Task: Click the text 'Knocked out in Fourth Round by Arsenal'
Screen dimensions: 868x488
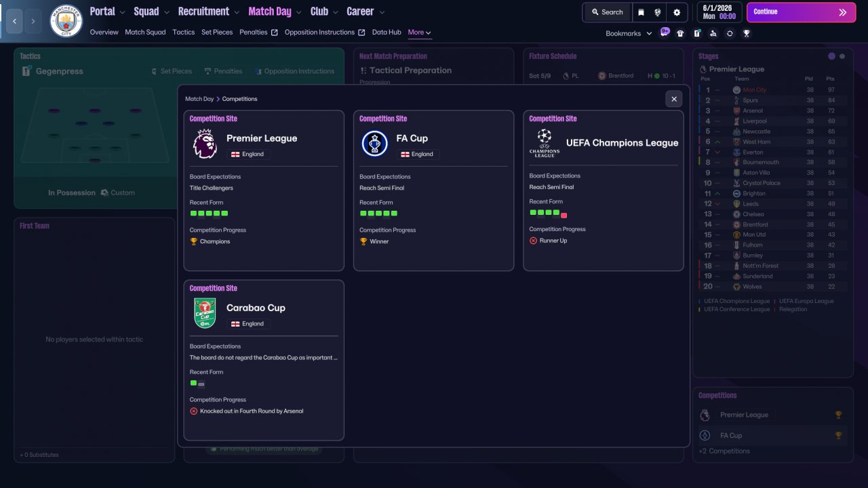Action: point(252,411)
